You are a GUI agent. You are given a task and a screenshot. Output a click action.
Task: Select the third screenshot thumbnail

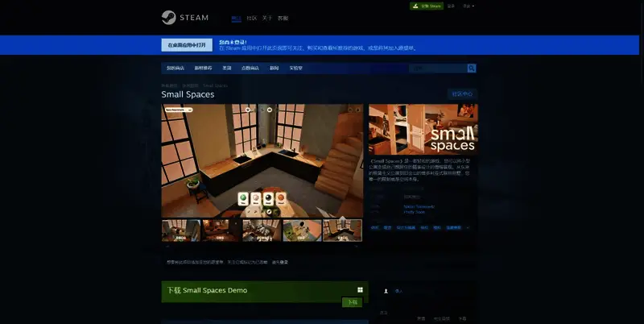[x=262, y=231]
